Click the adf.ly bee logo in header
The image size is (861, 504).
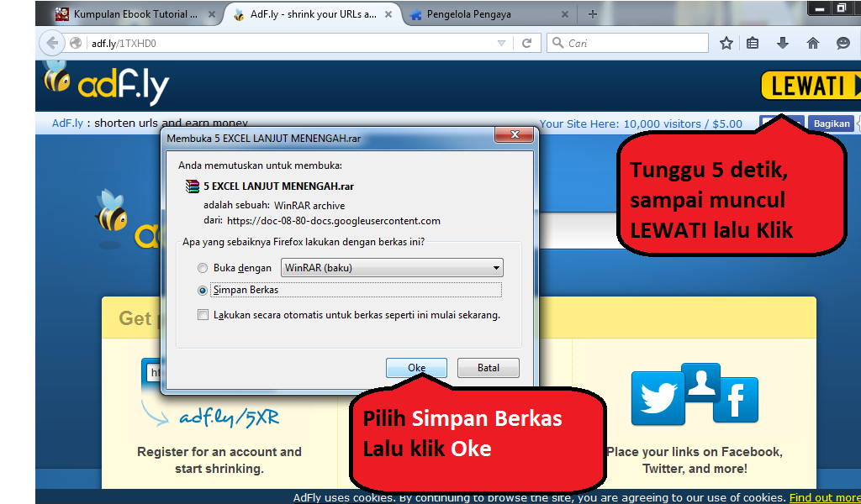pos(105,83)
